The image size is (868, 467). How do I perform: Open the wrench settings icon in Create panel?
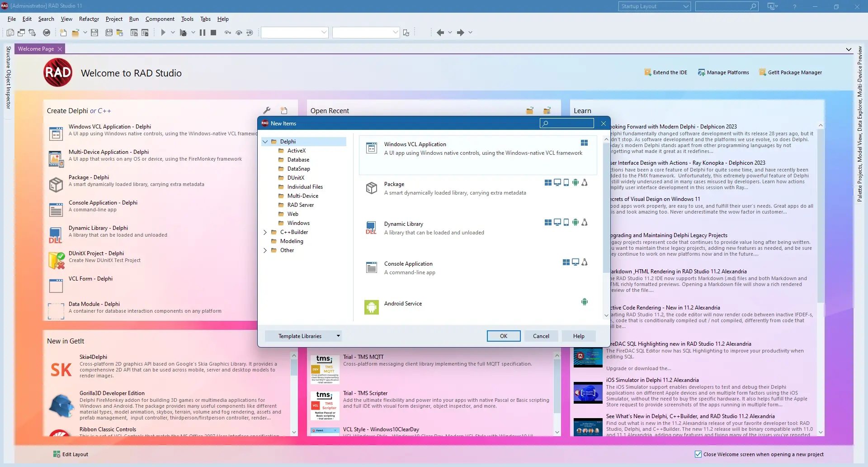click(267, 110)
